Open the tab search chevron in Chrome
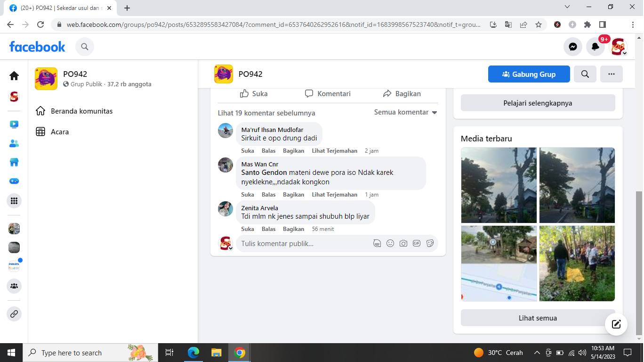Image resolution: width=644 pixels, height=362 pixels. click(567, 7)
